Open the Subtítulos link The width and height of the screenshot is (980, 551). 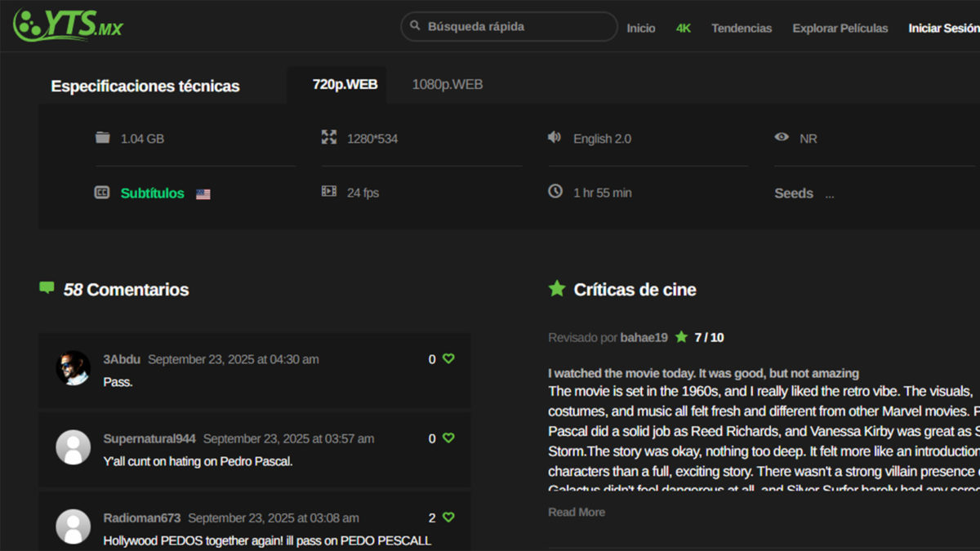coord(153,193)
